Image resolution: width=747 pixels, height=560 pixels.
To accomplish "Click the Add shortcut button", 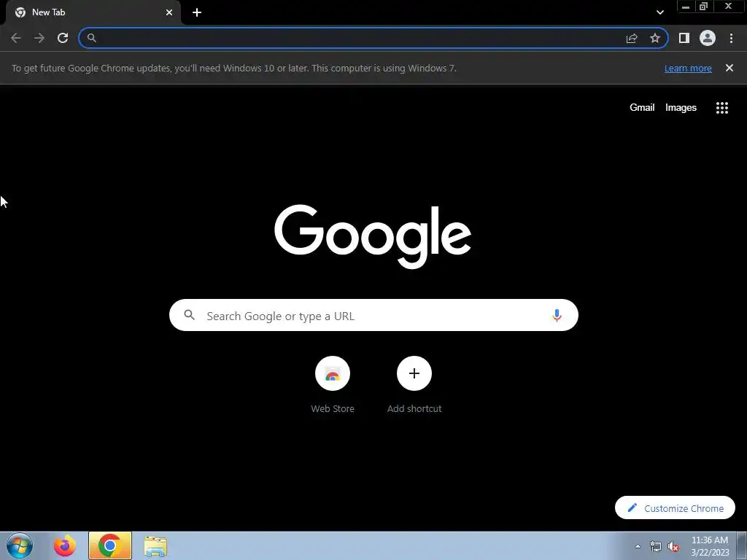I will tap(414, 385).
